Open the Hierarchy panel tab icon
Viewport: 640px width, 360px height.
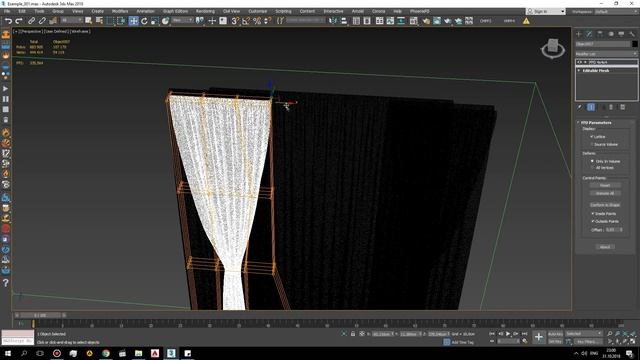click(x=600, y=34)
